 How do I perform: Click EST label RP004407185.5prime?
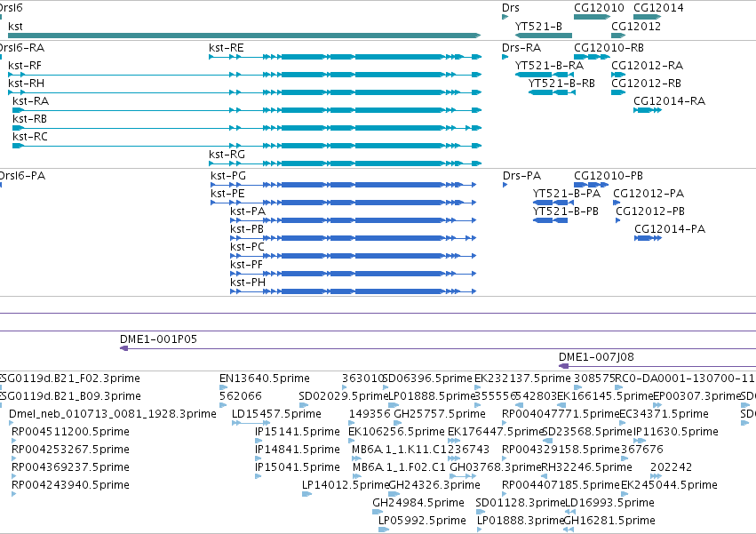(561, 485)
